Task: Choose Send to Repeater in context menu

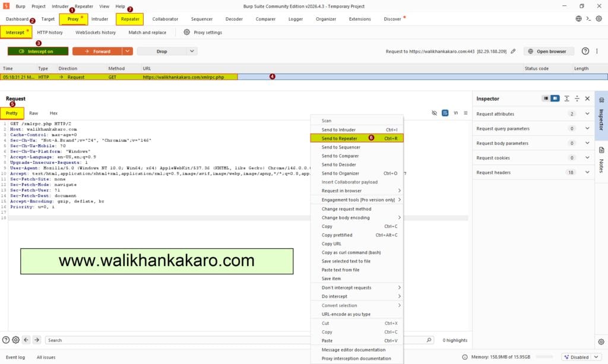Action: point(357,138)
